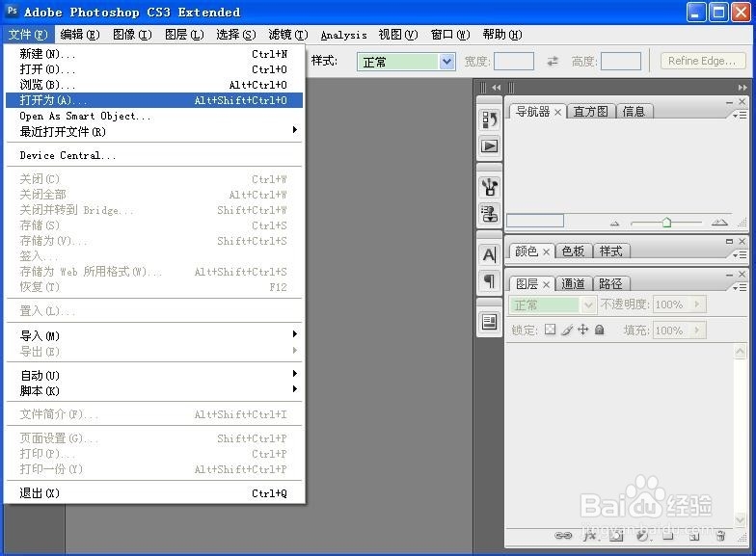
Task: Close the Navigator panel group
Action: point(742,102)
